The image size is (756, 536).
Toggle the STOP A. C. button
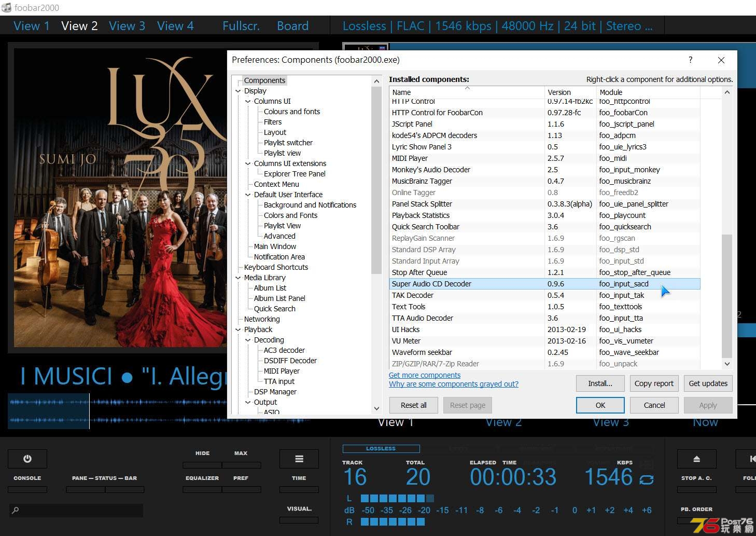pyautogui.click(x=696, y=489)
